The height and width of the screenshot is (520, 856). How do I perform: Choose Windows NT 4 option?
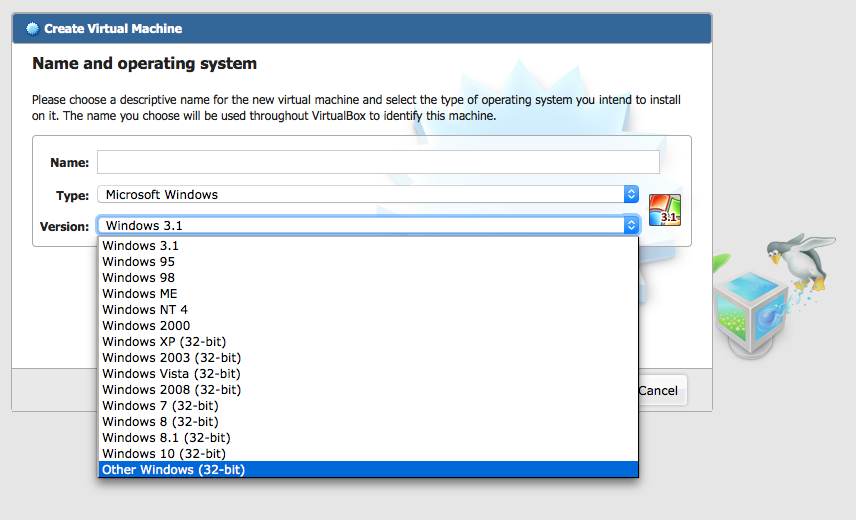point(144,310)
